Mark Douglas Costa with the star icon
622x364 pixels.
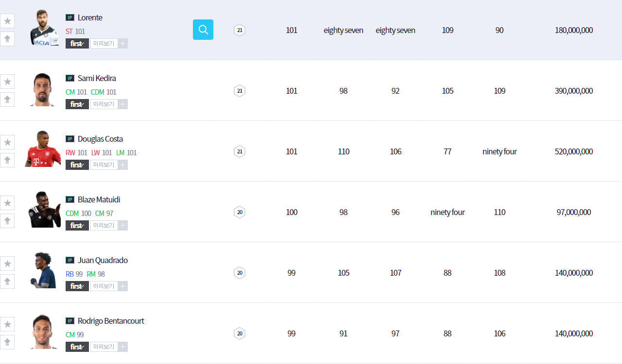tap(7, 142)
